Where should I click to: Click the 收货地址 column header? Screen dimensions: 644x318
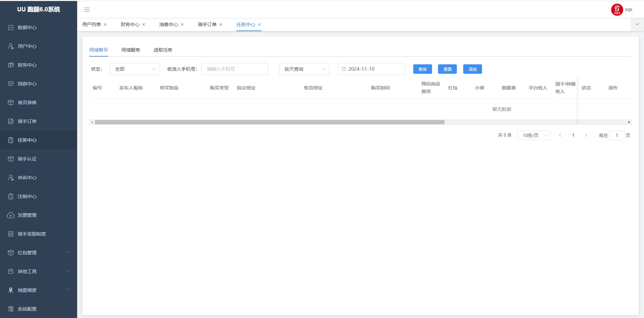pyautogui.click(x=313, y=88)
